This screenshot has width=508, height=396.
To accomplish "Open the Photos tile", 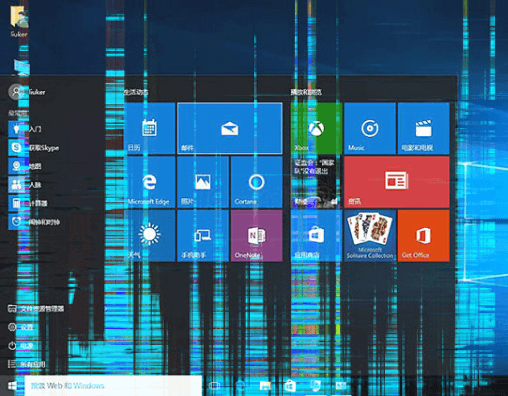I will pos(203,182).
